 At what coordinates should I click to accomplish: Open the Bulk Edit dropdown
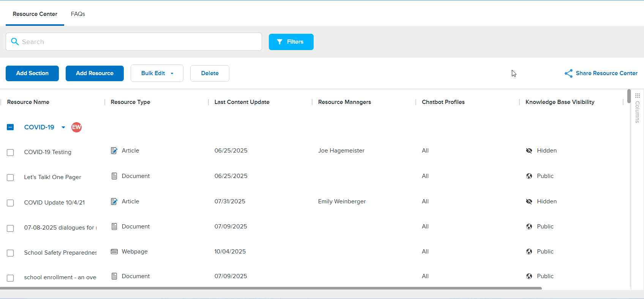click(x=157, y=73)
